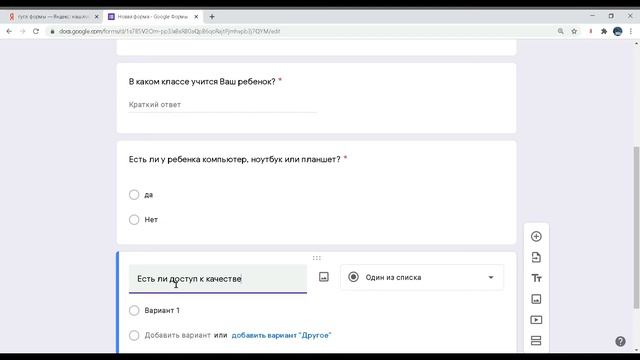Select the 'Вариант 1' radio button
This screenshot has height=360, width=640.
[134, 310]
